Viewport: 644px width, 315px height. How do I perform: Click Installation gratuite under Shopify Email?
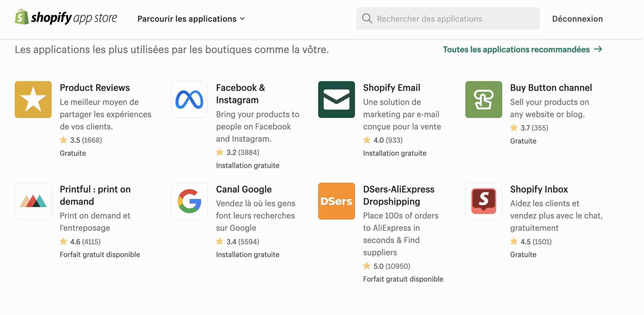click(x=395, y=153)
